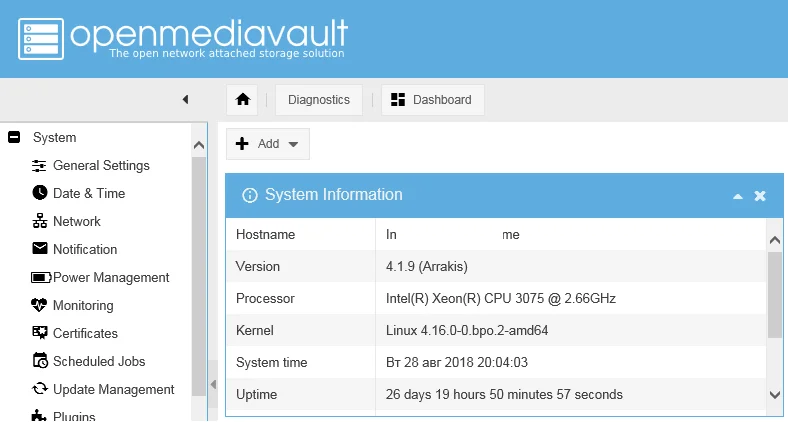Open the Add widget dropdown arrow

tap(293, 144)
